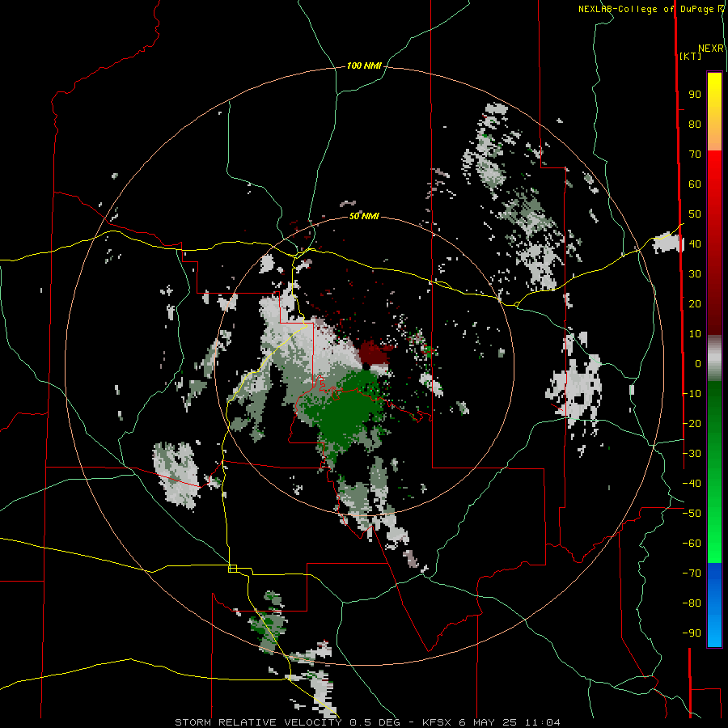Click the 0 value on velocity scale
Viewport: 728px width, 728px height.
(x=698, y=363)
